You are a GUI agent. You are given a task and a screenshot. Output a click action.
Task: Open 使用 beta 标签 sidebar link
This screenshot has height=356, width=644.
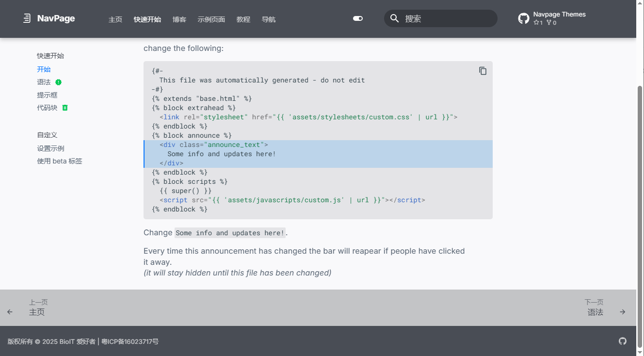(x=60, y=161)
